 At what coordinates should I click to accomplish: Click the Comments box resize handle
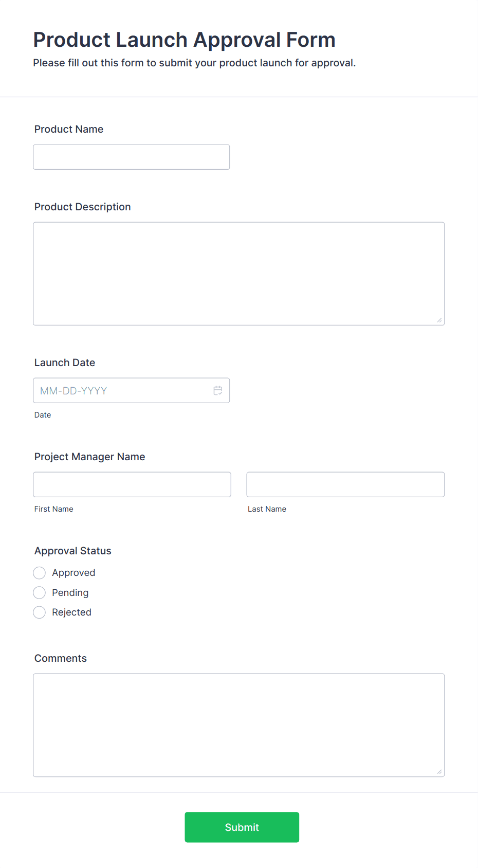tap(439, 771)
